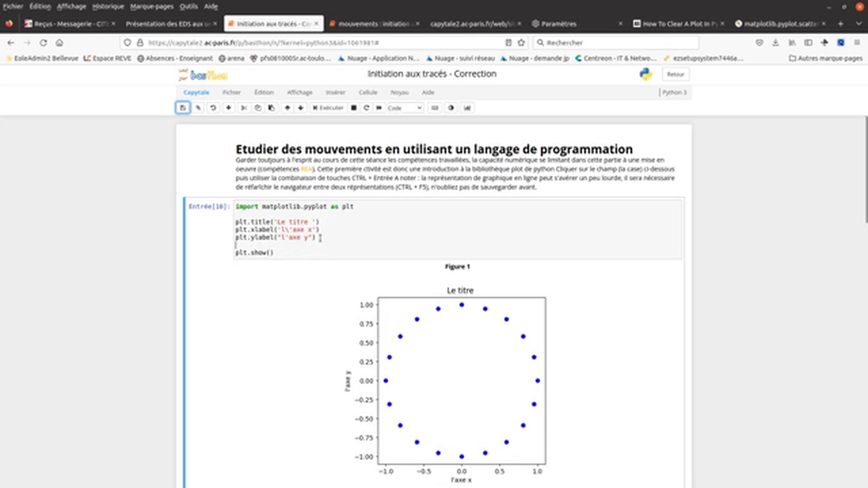This screenshot has height=488, width=868.
Task: Click the Retour button near the Python logo
Action: point(675,74)
